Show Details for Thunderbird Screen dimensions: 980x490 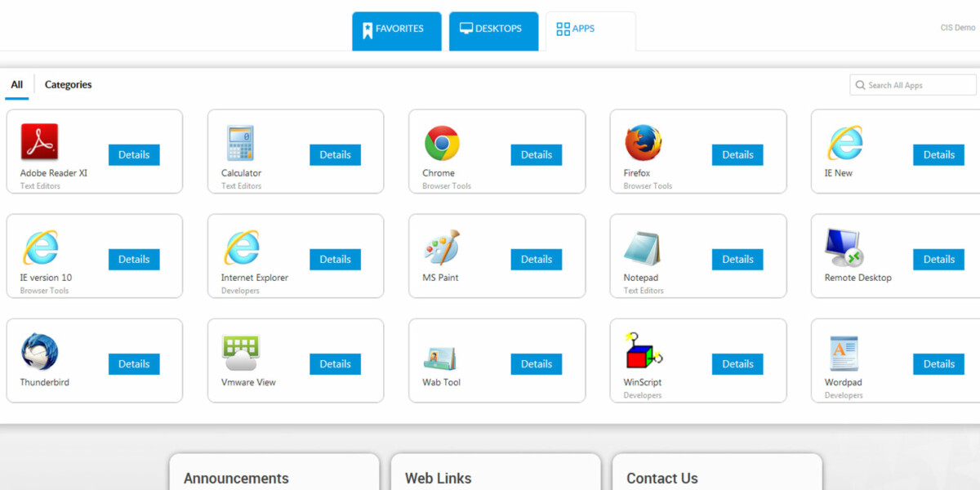[x=134, y=364]
